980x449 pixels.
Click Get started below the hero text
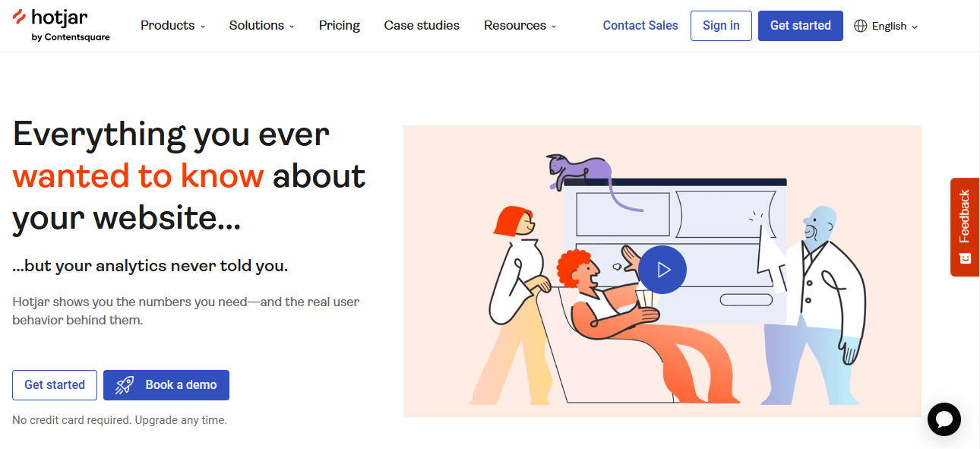click(x=55, y=385)
